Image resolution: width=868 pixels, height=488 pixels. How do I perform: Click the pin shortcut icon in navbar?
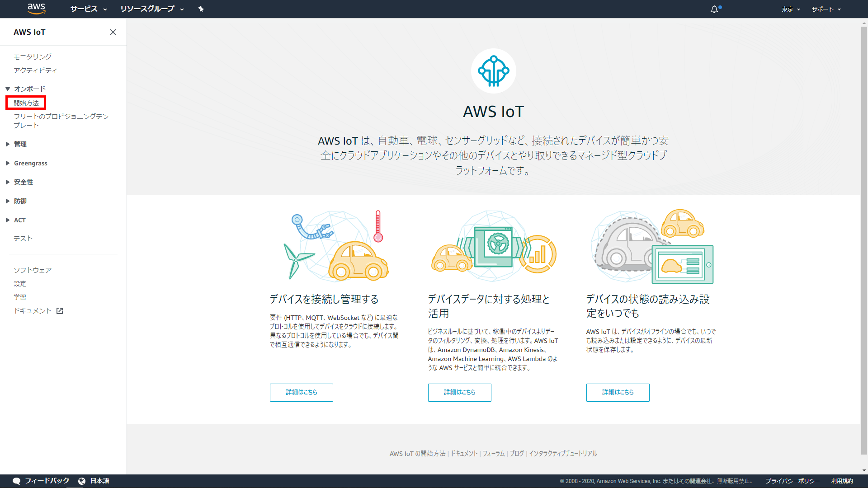click(x=201, y=9)
